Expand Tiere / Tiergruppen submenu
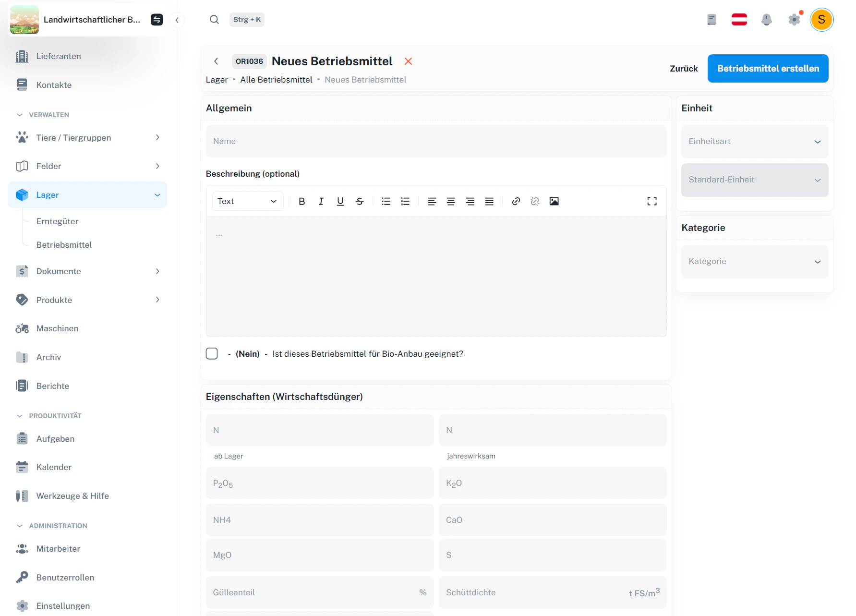856x616 pixels. (157, 138)
